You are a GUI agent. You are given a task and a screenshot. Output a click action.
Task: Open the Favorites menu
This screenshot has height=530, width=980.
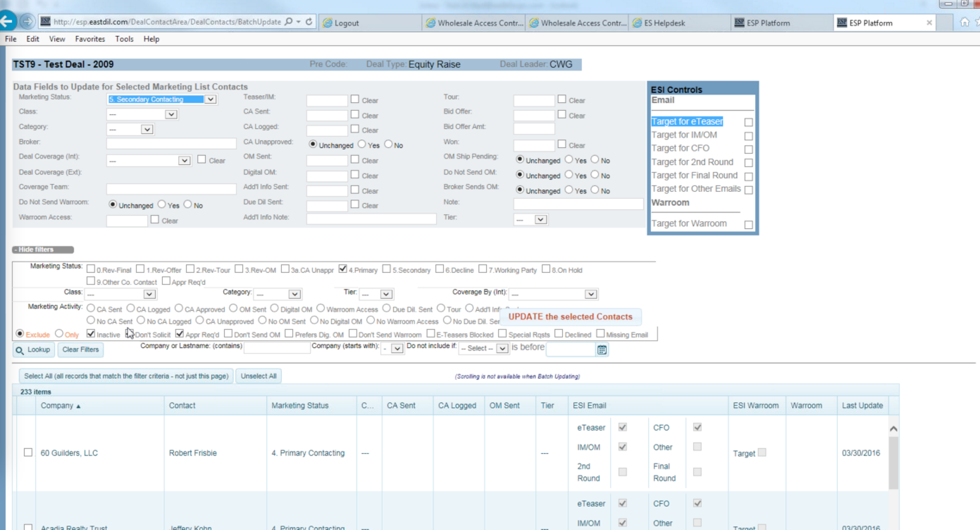click(90, 39)
